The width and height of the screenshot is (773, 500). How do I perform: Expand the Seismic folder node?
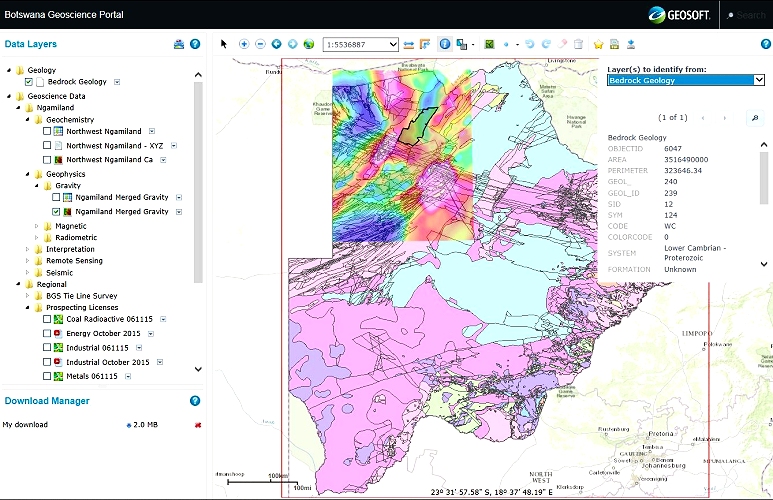[x=28, y=272]
